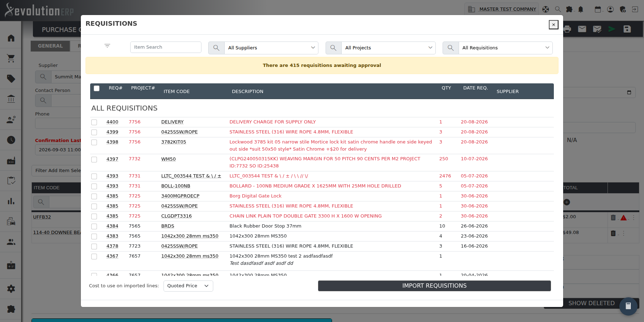Open the bank building sidebar icon
The image size is (644, 322).
[11, 99]
